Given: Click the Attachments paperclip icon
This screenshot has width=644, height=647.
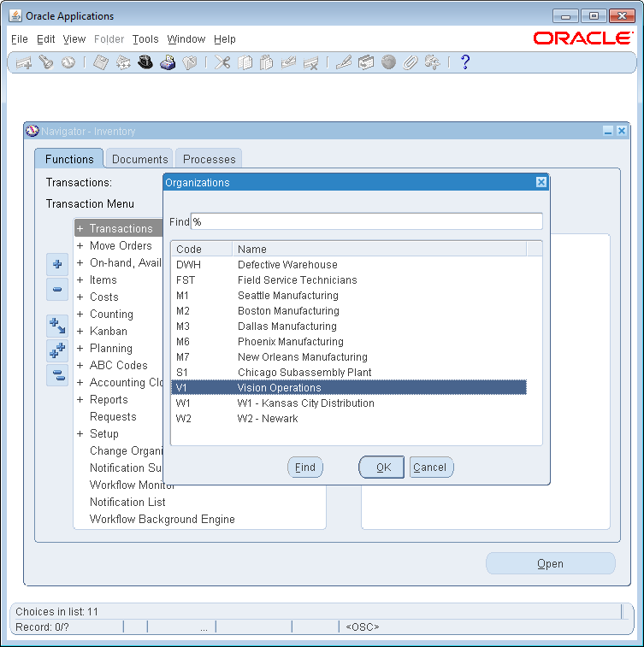Looking at the screenshot, I should tap(411, 62).
